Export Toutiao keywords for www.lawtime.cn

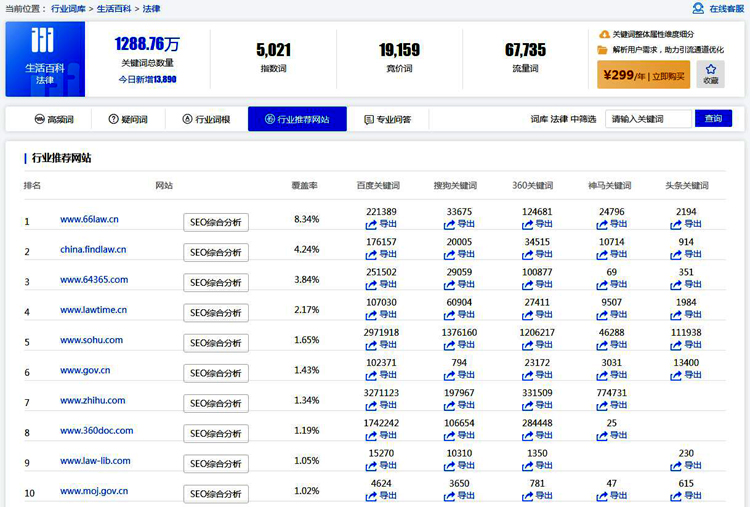click(x=686, y=315)
